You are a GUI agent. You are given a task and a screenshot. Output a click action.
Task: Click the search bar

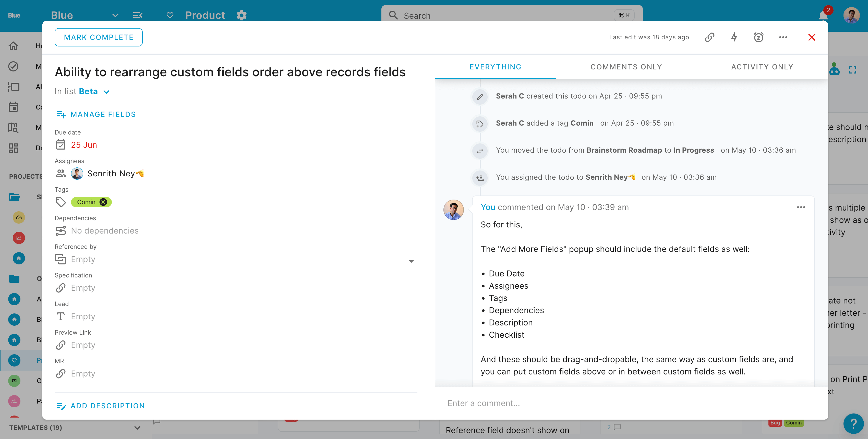click(512, 16)
